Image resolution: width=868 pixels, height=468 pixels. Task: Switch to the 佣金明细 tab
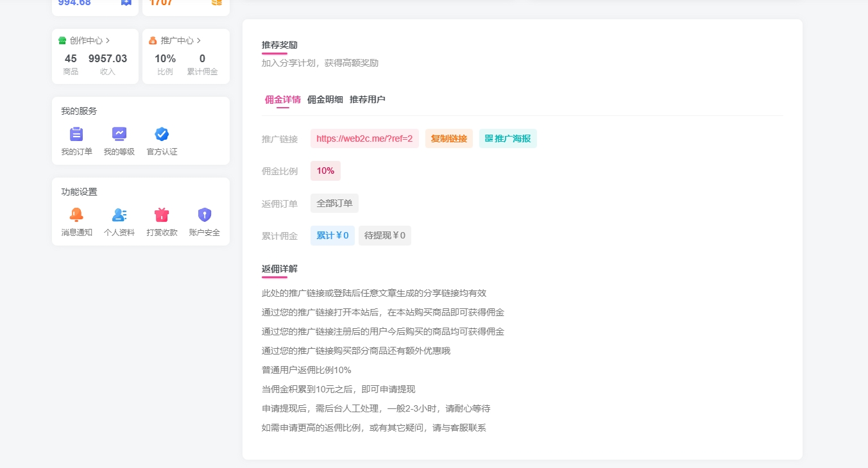point(325,99)
